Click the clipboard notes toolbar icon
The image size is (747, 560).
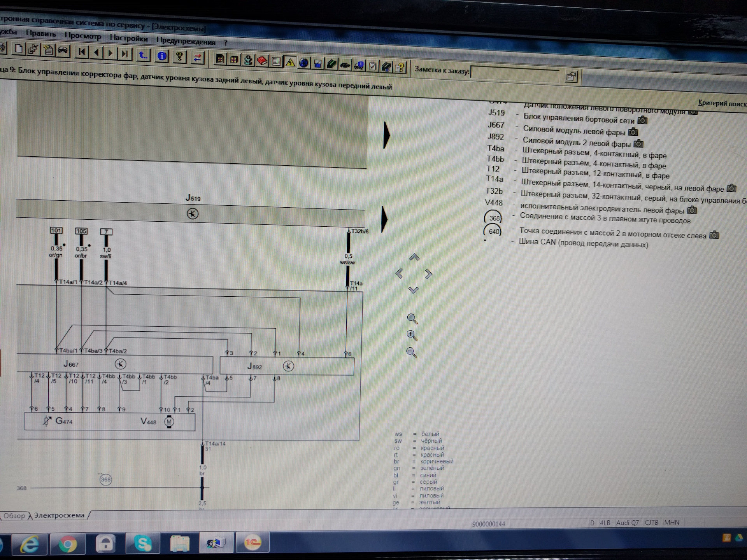point(48,50)
